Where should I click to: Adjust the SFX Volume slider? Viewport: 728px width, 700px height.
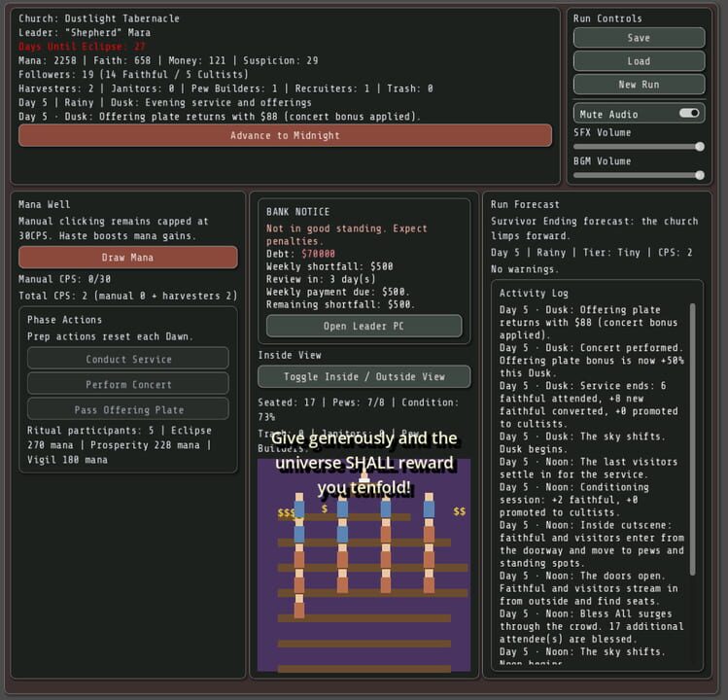(x=639, y=147)
